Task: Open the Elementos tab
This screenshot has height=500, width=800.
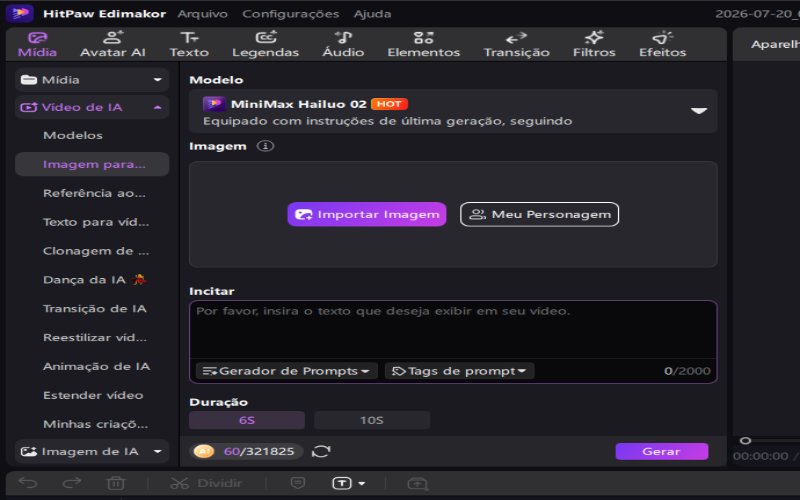Action: [423, 44]
